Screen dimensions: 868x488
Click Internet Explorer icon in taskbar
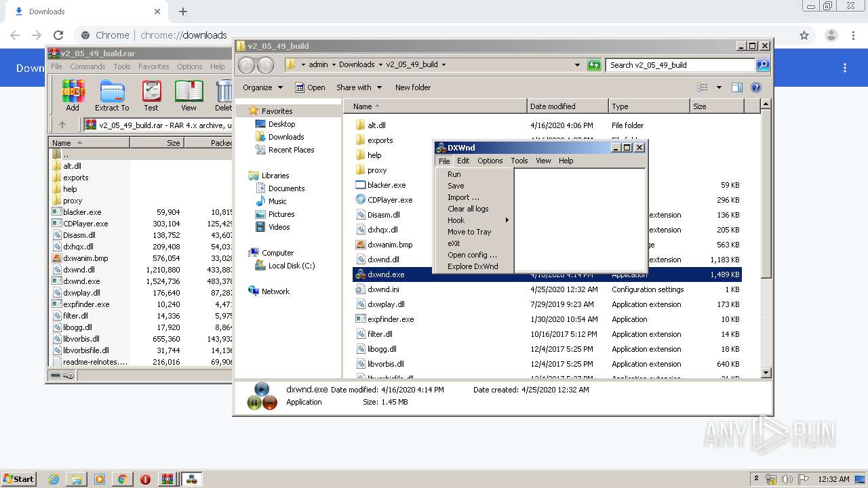point(54,479)
